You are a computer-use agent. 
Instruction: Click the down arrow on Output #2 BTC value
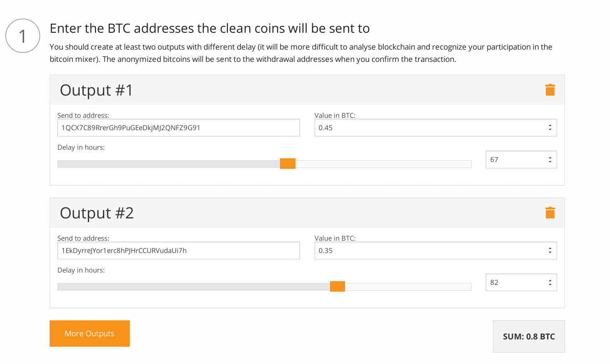tap(551, 253)
